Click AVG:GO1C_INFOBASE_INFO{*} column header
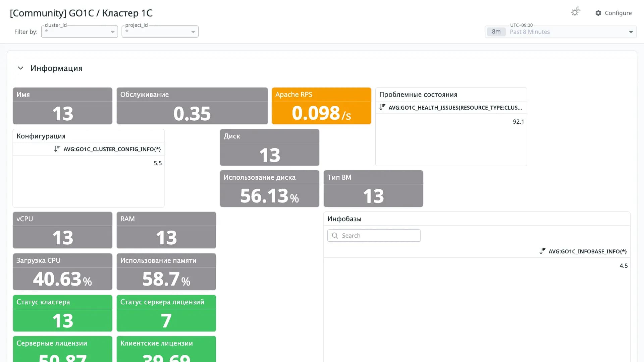Image resolution: width=644 pixels, height=362 pixels. click(x=588, y=251)
